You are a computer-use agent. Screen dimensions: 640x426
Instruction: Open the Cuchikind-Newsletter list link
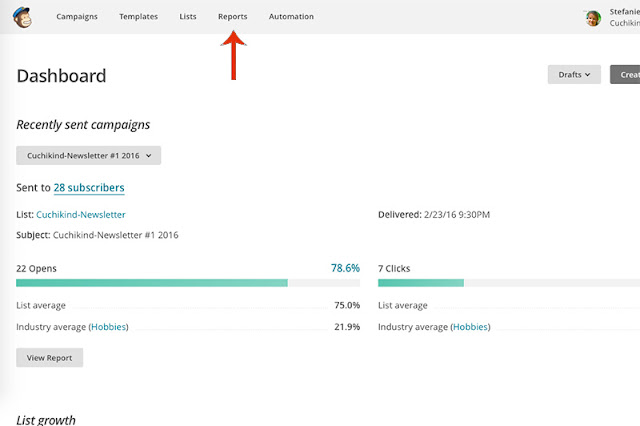tap(81, 215)
